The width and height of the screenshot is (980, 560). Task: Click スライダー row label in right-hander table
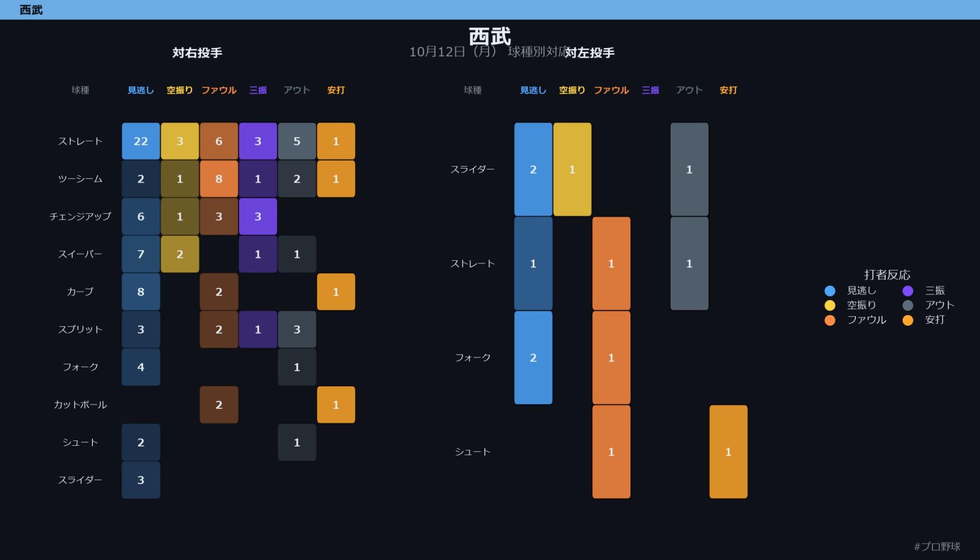pos(80,480)
